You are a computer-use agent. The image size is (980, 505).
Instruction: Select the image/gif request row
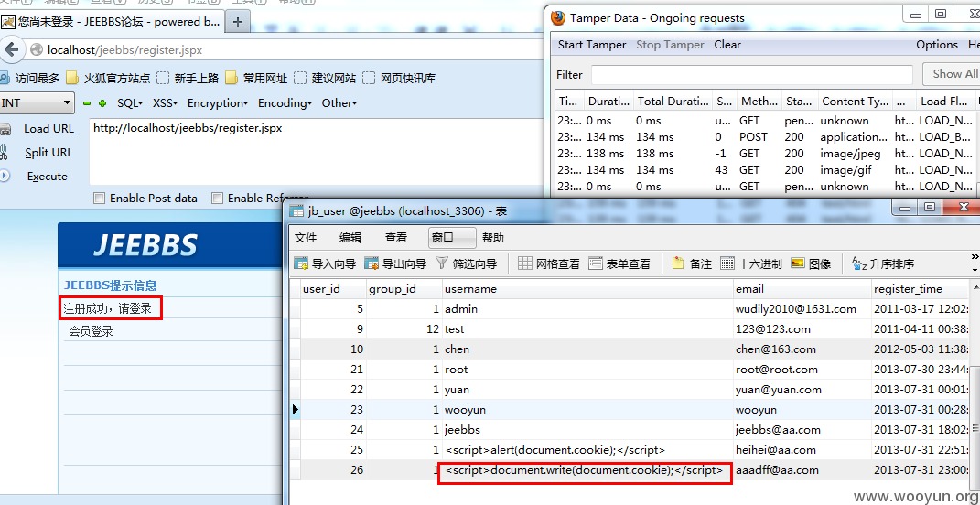pyautogui.click(x=768, y=169)
